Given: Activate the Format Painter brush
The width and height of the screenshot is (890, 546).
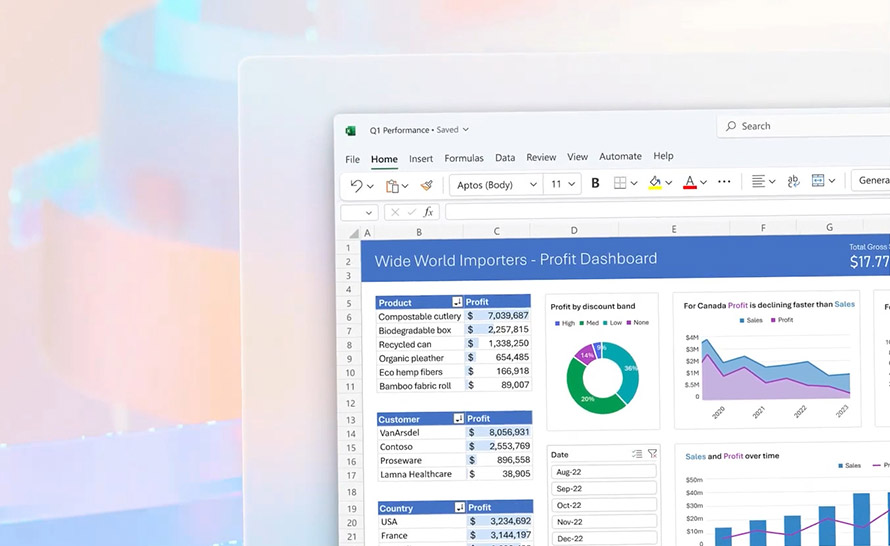Looking at the screenshot, I should pos(427,185).
